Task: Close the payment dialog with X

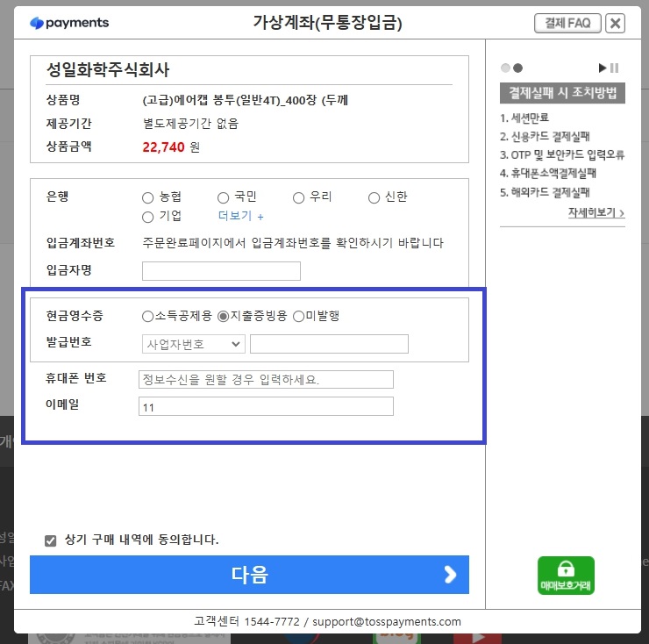Action: [615, 23]
